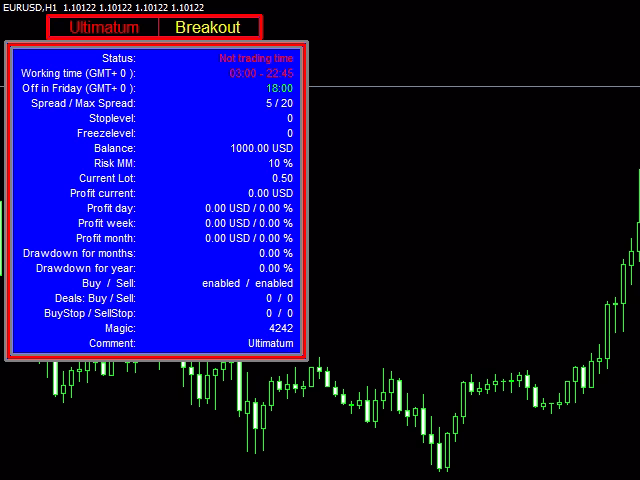Click the Risk MM 10 % value

click(x=280, y=163)
